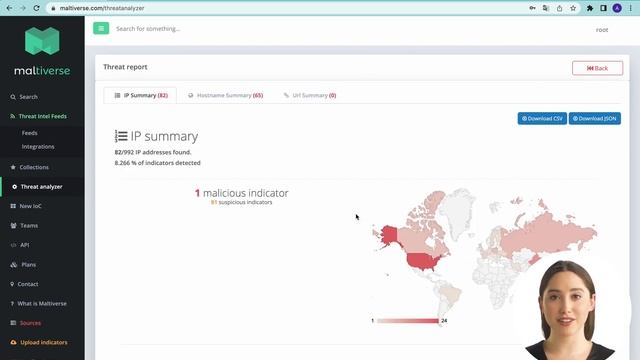Click the translate icon in address bar
Viewport: 640px width, 360px height.
point(546,8)
